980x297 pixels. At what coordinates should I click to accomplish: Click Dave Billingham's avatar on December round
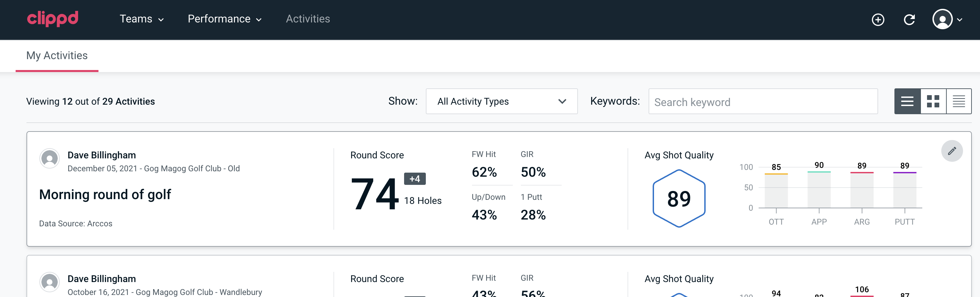click(x=50, y=158)
